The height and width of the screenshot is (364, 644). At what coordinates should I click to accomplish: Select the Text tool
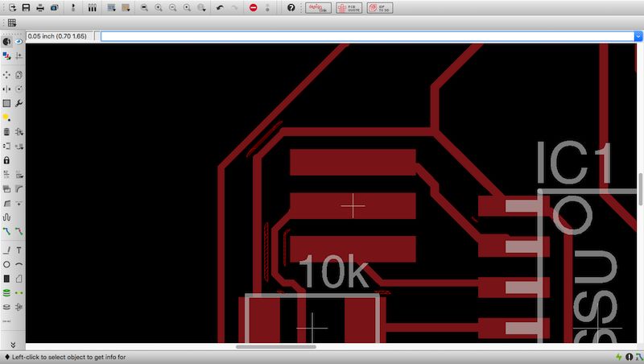tap(19, 250)
